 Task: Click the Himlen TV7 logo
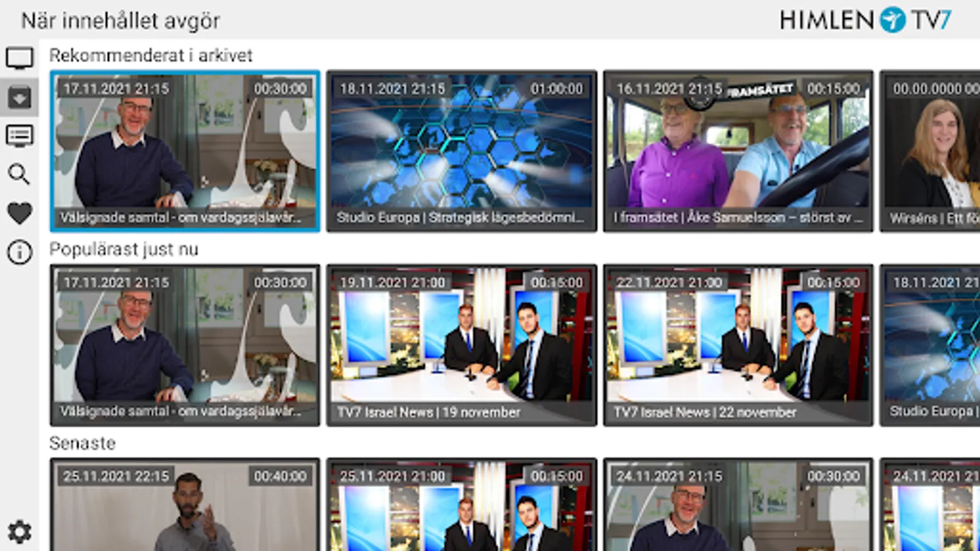click(x=865, y=20)
